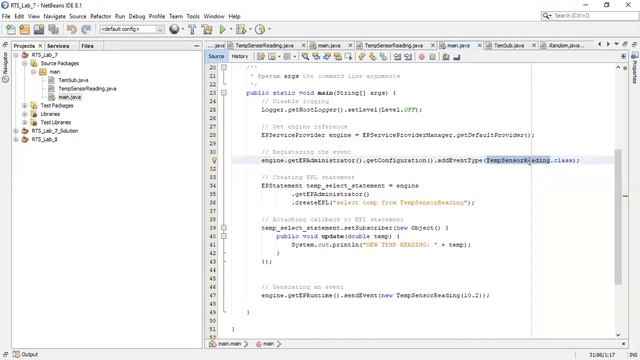Screen dimensions: 640x360
Task: Collapse the update method fold at line 40
Action: [224, 236]
